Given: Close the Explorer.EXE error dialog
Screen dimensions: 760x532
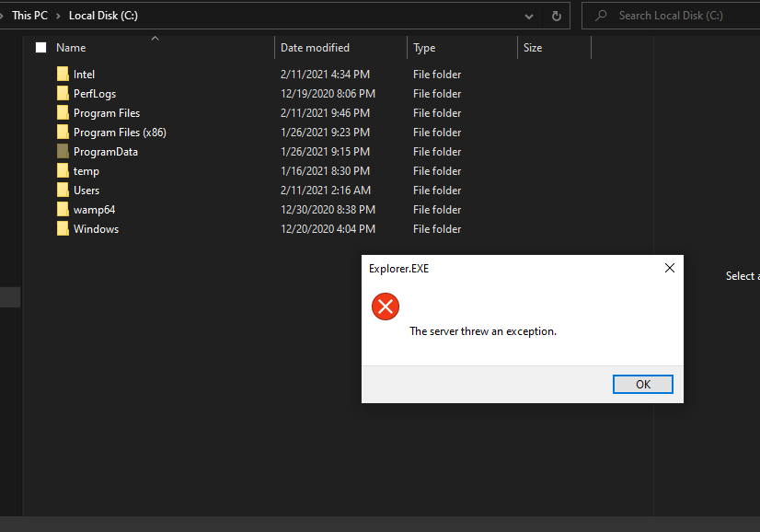Looking at the screenshot, I should click(x=669, y=268).
